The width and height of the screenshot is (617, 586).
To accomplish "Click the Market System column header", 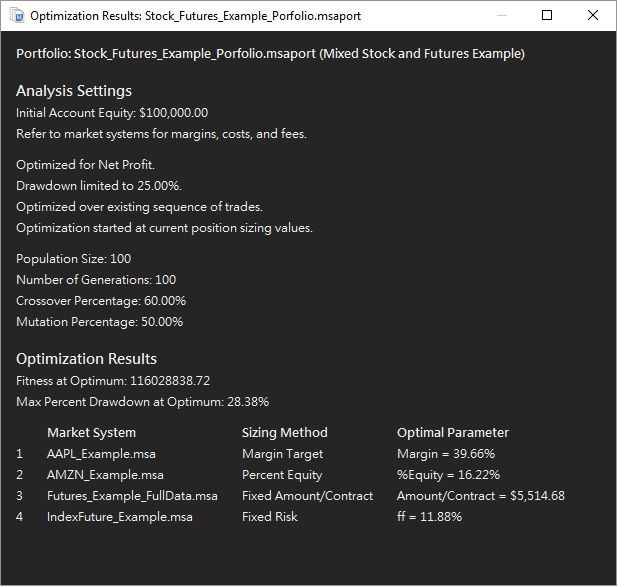I will click(91, 433).
